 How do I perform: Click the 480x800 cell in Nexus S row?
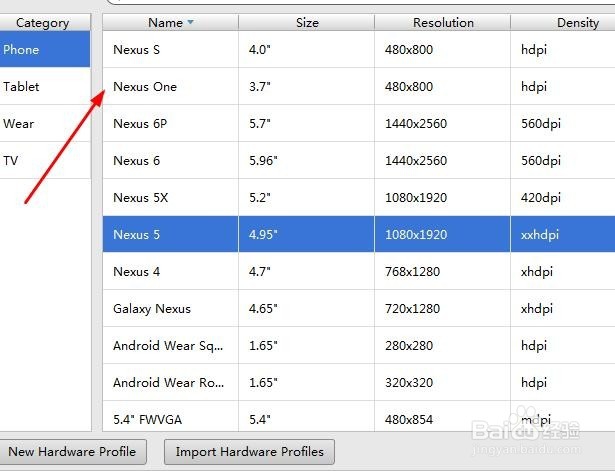coord(443,49)
